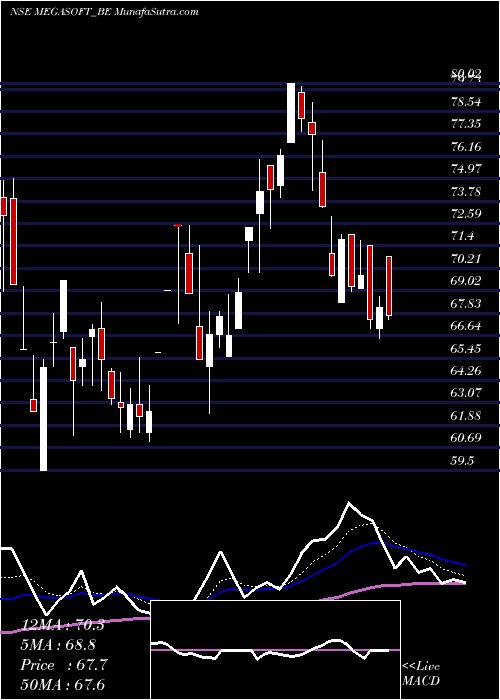Click the 59.5 price axis label

pyautogui.click(x=462, y=461)
